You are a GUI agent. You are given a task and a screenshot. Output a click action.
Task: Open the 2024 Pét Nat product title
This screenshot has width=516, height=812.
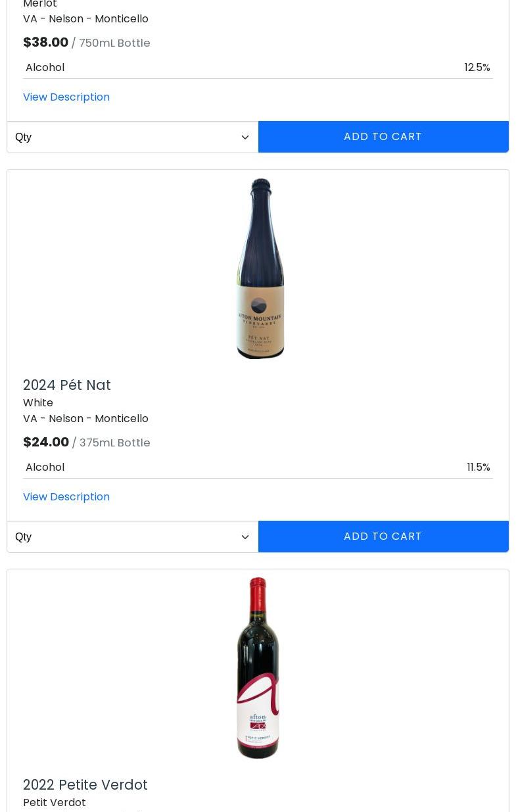coord(67,385)
